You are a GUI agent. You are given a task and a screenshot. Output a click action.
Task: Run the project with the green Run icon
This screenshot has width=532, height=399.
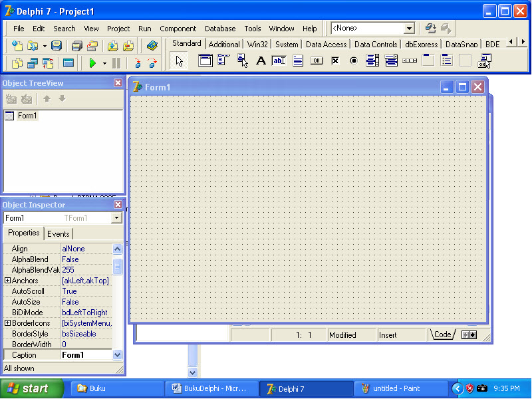(x=94, y=63)
